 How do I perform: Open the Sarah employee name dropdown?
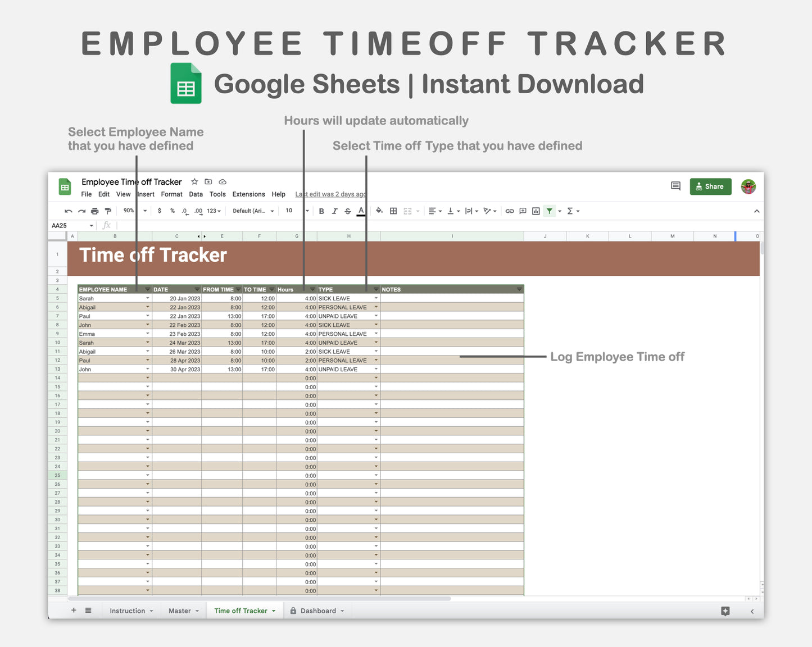[147, 298]
